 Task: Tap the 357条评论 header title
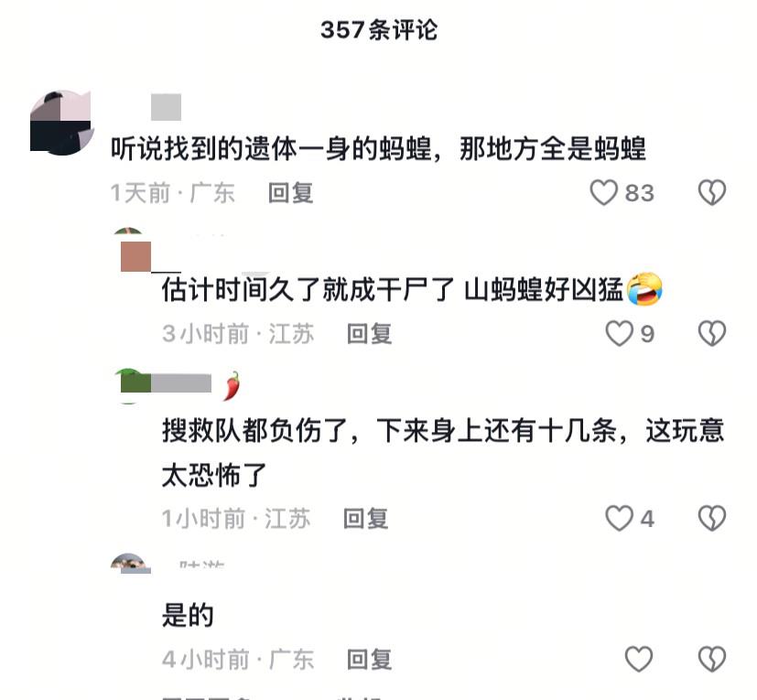[379, 30]
